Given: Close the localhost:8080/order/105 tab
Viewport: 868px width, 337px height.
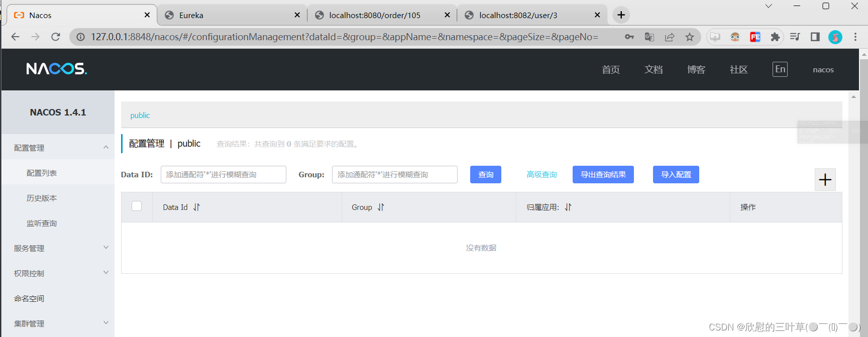Looking at the screenshot, I should coord(447,15).
